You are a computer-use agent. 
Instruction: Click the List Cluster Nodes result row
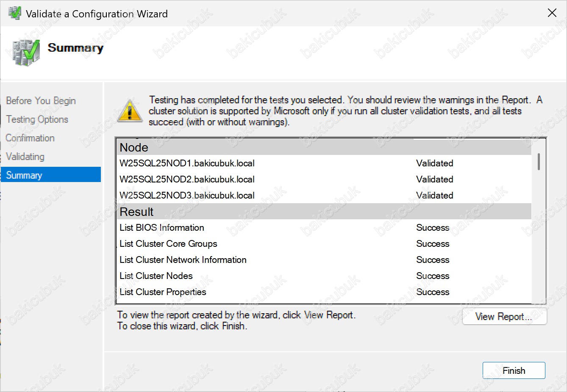coord(156,276)
